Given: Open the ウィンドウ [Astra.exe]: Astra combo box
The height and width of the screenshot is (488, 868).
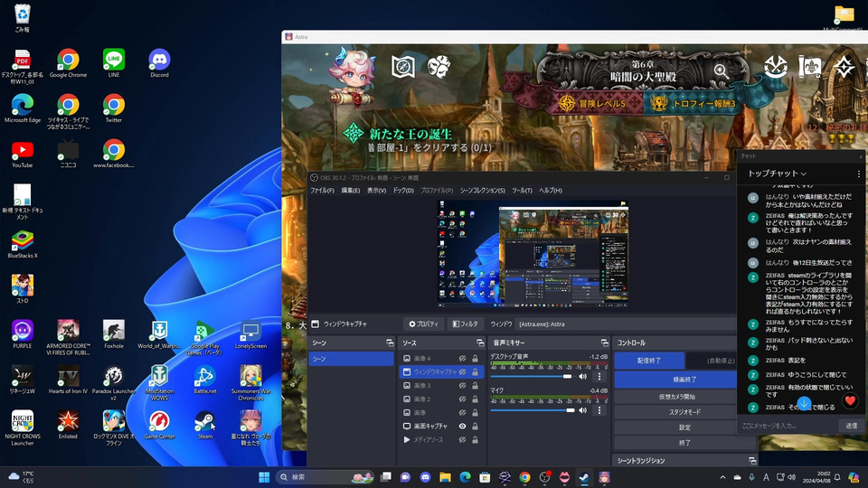Looking at the screenshot, I should tap(627, 324).
